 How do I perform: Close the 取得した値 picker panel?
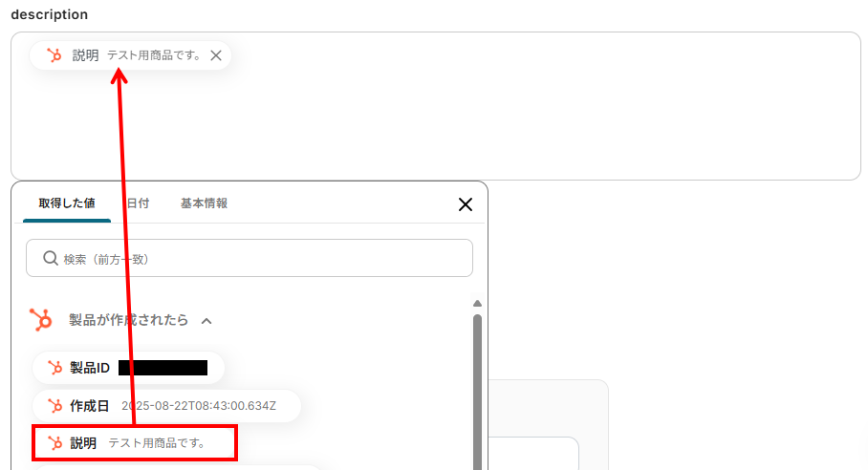(x=466, y=204)
